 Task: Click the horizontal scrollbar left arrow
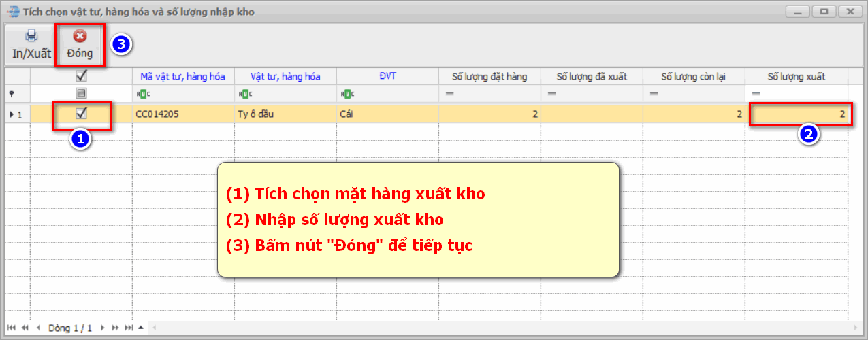click(155, 328)
